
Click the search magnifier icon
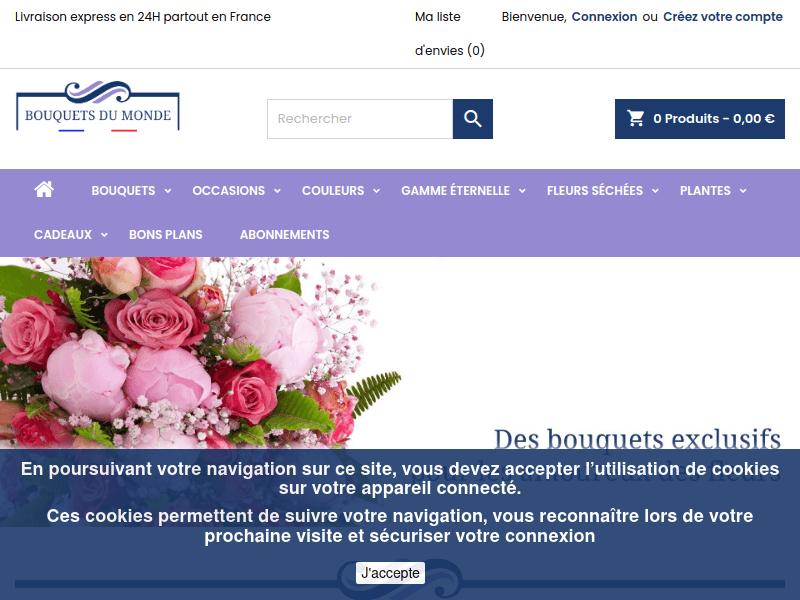click(471, 118)
